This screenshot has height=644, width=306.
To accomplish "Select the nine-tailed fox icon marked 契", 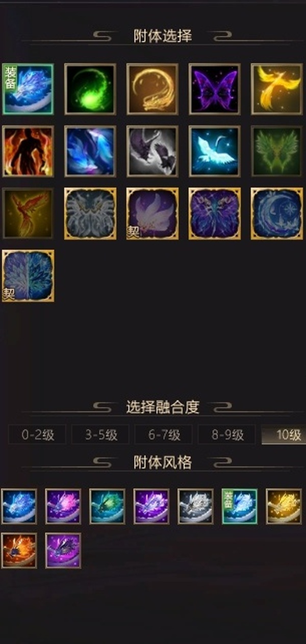I will tap(152, 214).
